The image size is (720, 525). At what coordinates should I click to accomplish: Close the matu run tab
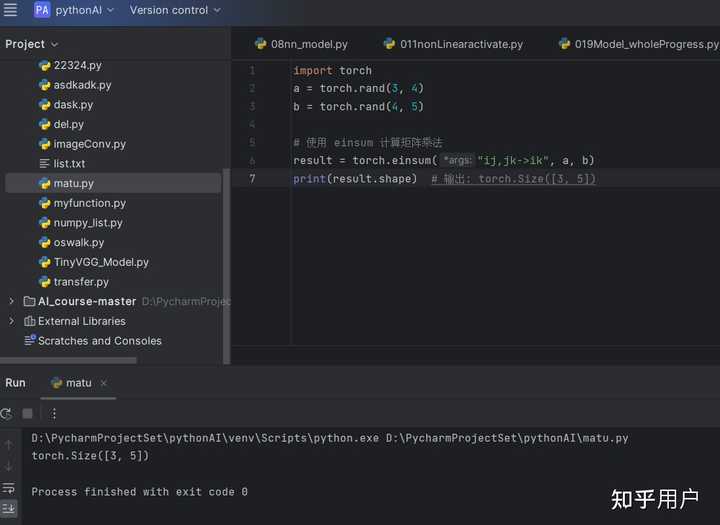coord(104,383)
